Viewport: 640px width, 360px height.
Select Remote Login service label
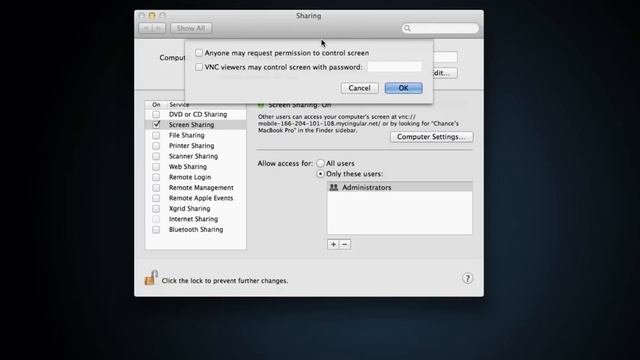(x=190, y=177)
